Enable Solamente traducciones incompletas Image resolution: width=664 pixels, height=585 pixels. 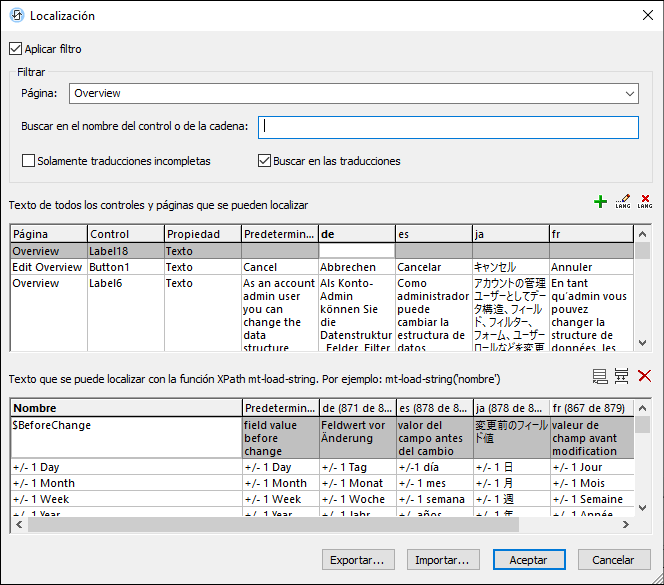[28, 160]
